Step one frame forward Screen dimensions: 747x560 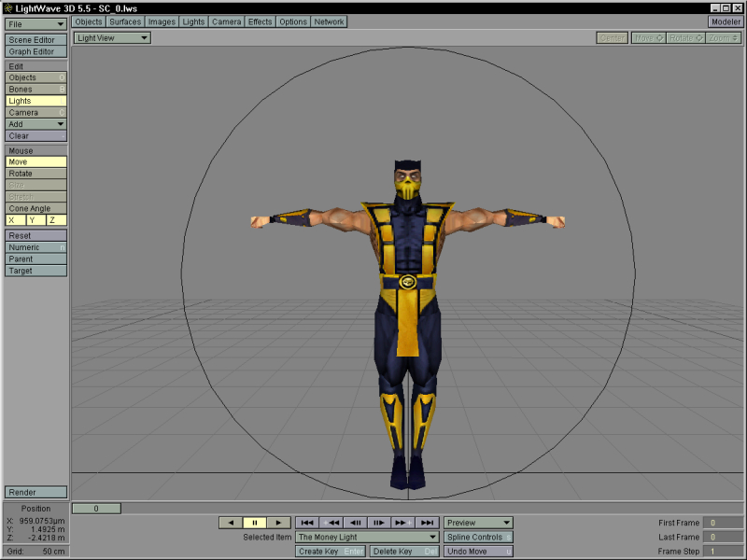[x=379, y=523]
